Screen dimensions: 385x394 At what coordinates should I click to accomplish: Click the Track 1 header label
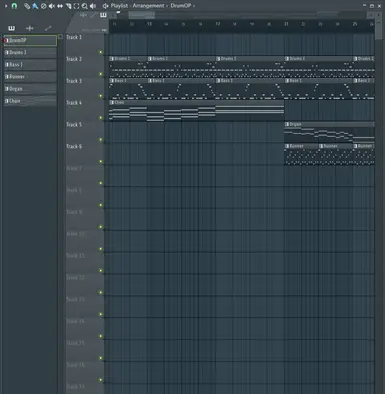click(74, 37)
